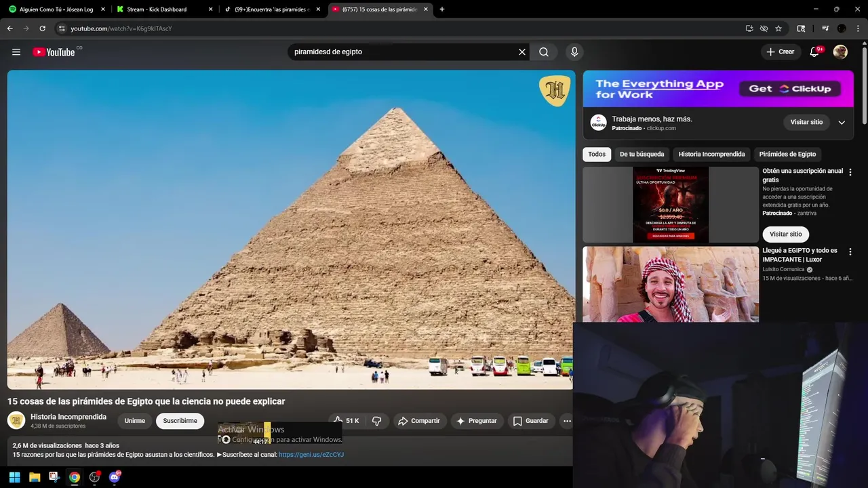
Task: Ask about the video with Preguntar
Action: coord(477,421)
